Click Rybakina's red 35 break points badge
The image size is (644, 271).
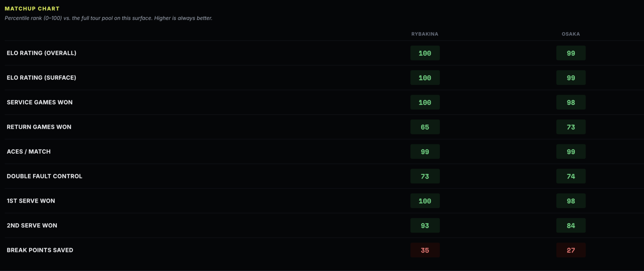[x=425, y=250]
